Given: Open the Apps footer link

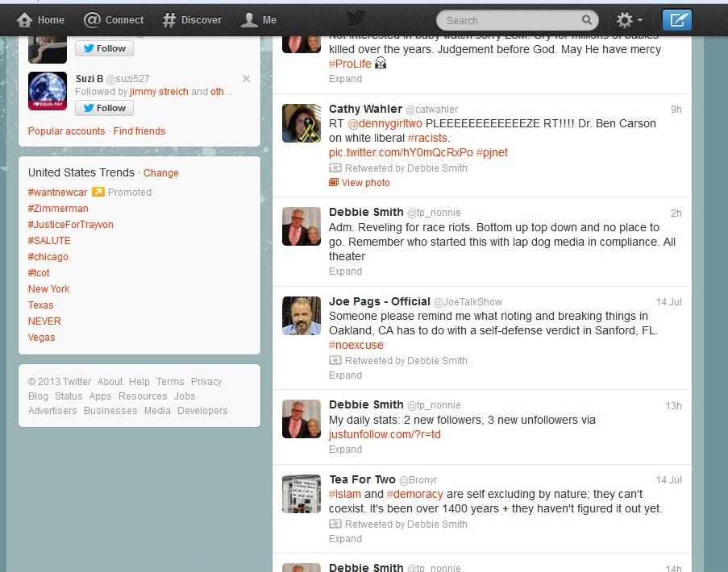Looking at the screenshot, I should 100,396.
